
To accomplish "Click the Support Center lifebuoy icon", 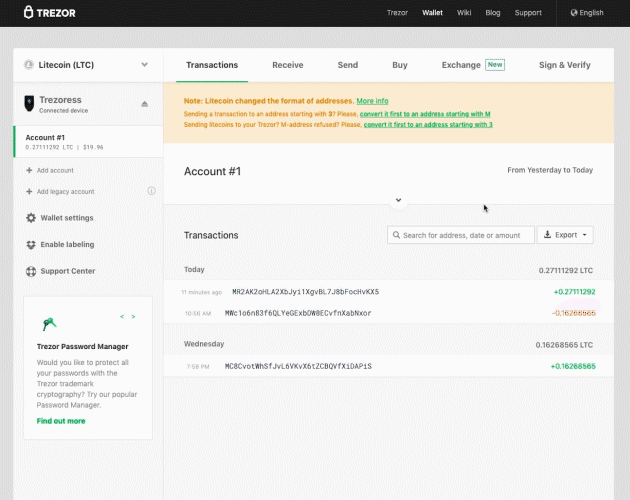I will (x=31, y=271).
